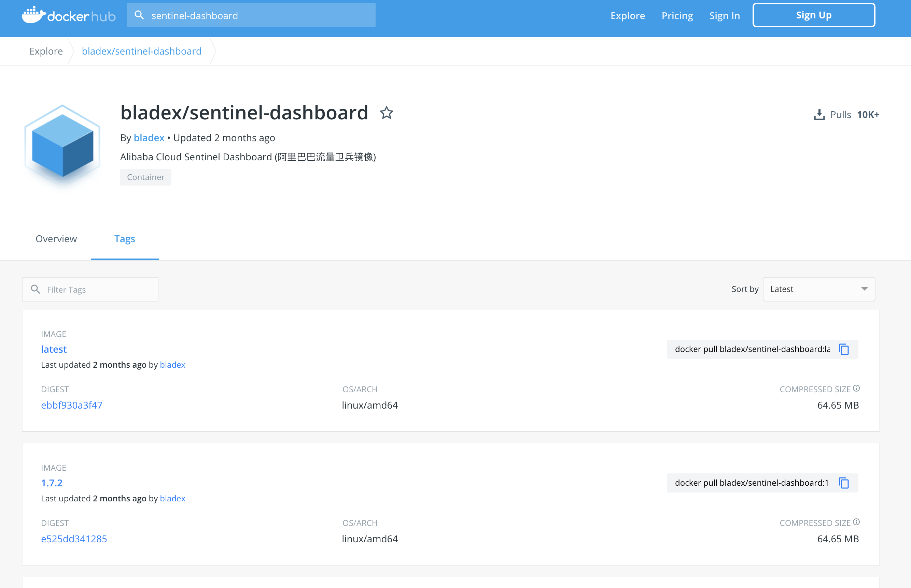
Task: Open the bladex publisher profile
Action: 149,138
